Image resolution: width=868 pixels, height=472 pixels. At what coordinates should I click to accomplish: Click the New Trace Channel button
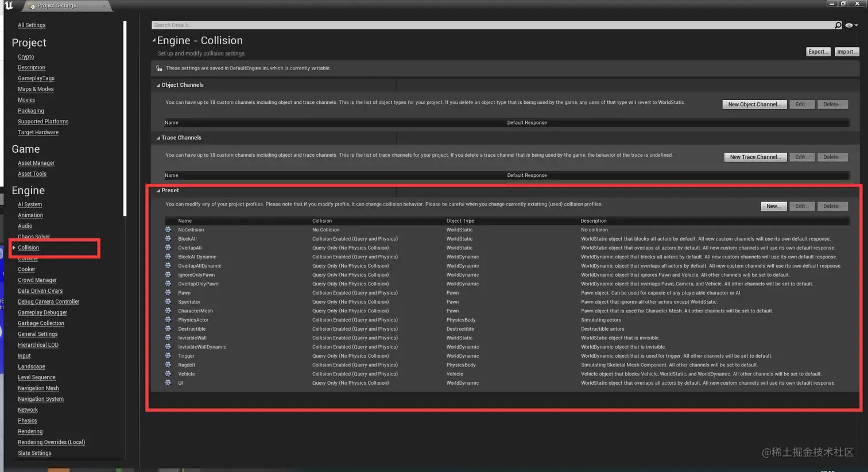[x=755, y=157]
